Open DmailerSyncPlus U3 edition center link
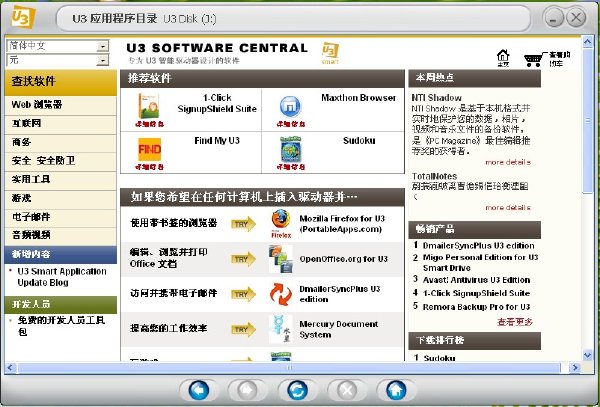This screenshot has width=600, height=407. pyautogui.click(x=340, y=294)
